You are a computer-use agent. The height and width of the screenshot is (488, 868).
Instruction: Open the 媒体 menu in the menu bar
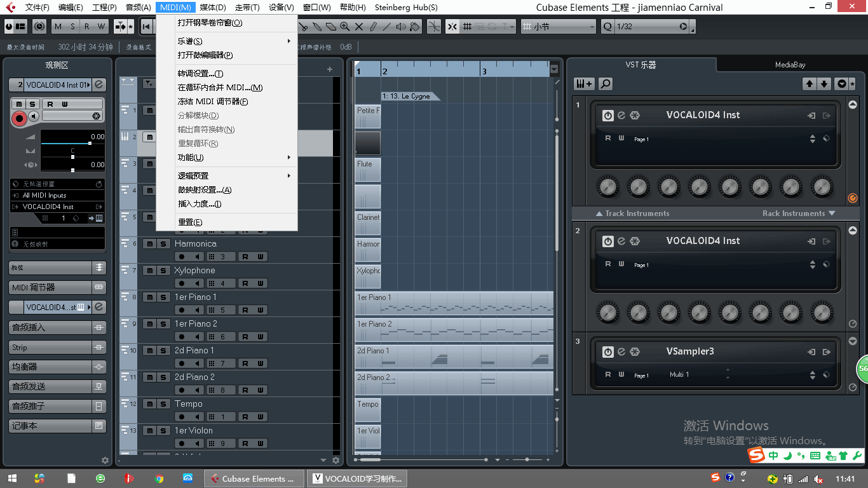212,8
